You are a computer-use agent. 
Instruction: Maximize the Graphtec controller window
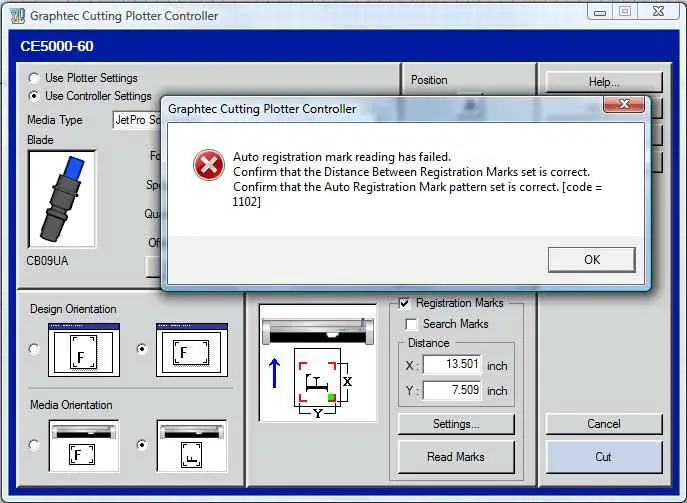pos(625,12)
